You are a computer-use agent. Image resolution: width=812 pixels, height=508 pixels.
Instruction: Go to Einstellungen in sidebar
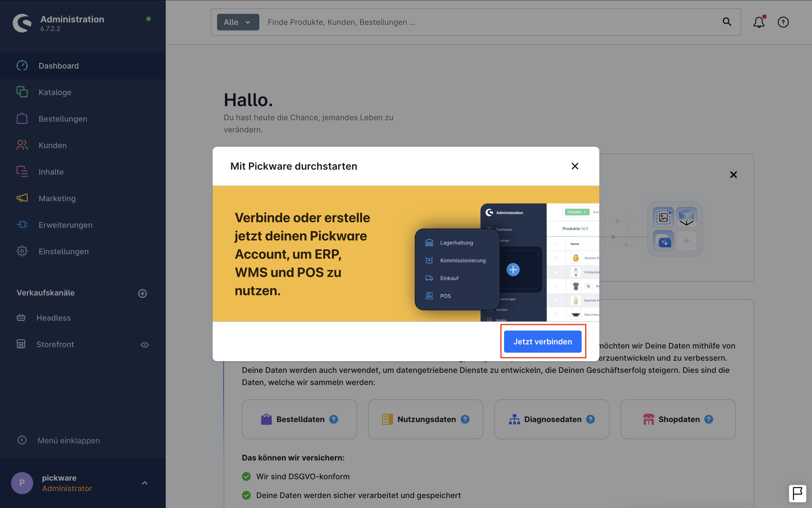(x=64, y=252)
